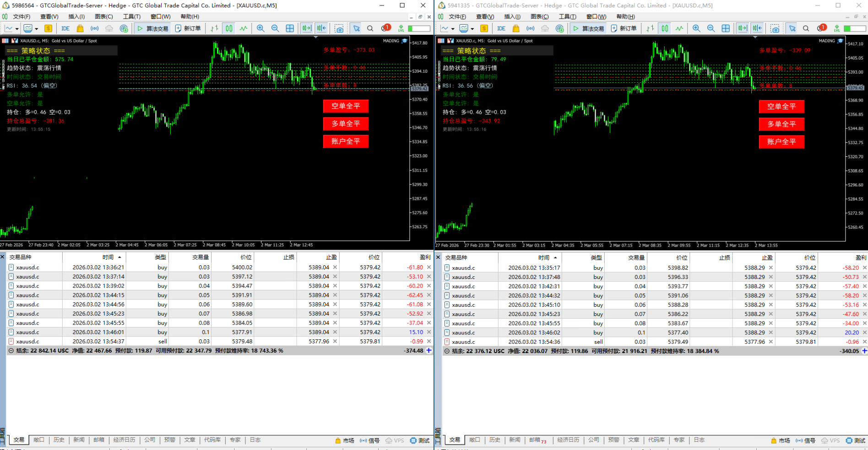Click 账户全平 button on left chart
Viewport: 868px width, 450px height.
point(346,141)
